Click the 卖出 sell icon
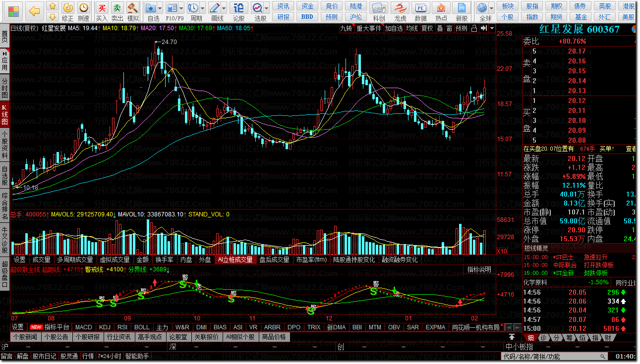Image resolution: width=640 pixels, height=364 pixels. pyautogui.click(x=117, y=7)
